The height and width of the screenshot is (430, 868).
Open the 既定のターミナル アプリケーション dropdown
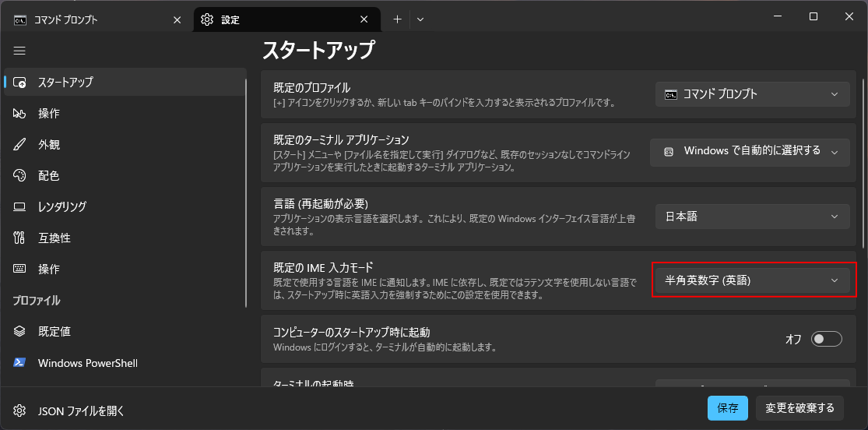click(x=749, y=151)
